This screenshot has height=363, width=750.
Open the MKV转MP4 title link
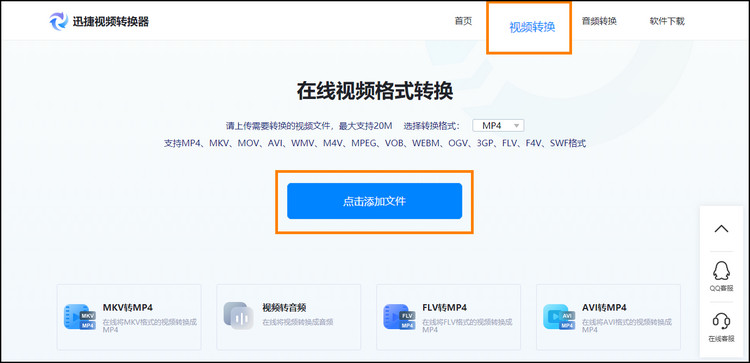(x=127, y=307)
